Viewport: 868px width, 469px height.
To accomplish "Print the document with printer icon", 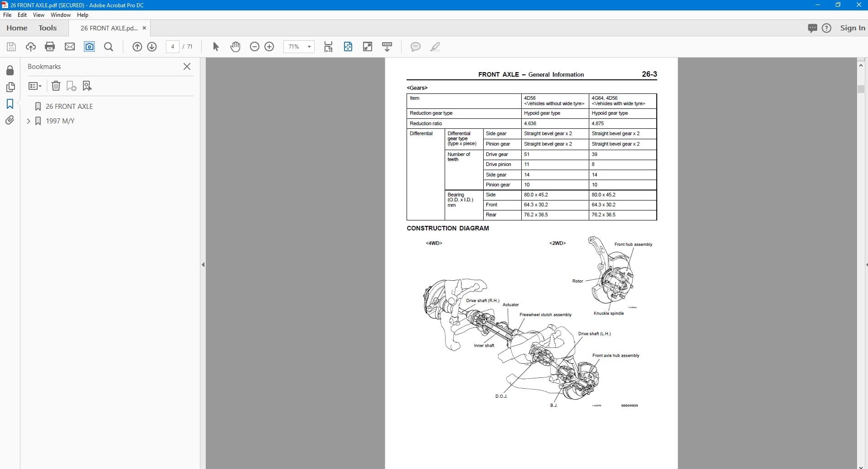I will point(50,47).
